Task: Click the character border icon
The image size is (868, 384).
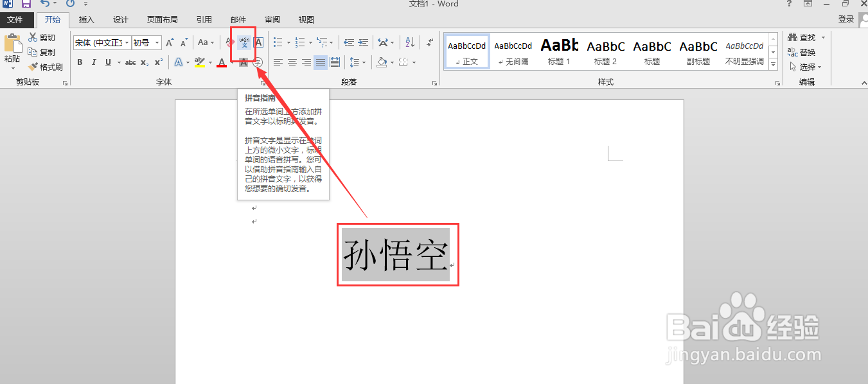Action: point(258,43)
